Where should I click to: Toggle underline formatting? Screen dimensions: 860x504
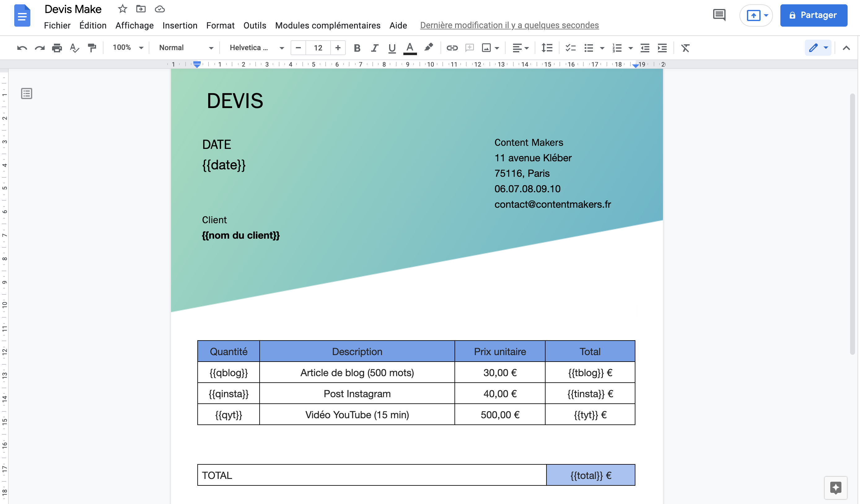pos(392,48)
